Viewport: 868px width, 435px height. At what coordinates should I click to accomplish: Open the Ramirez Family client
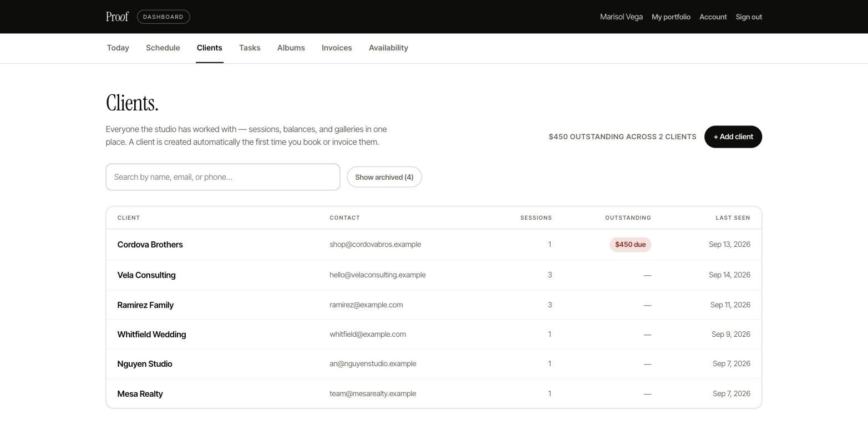145,305
